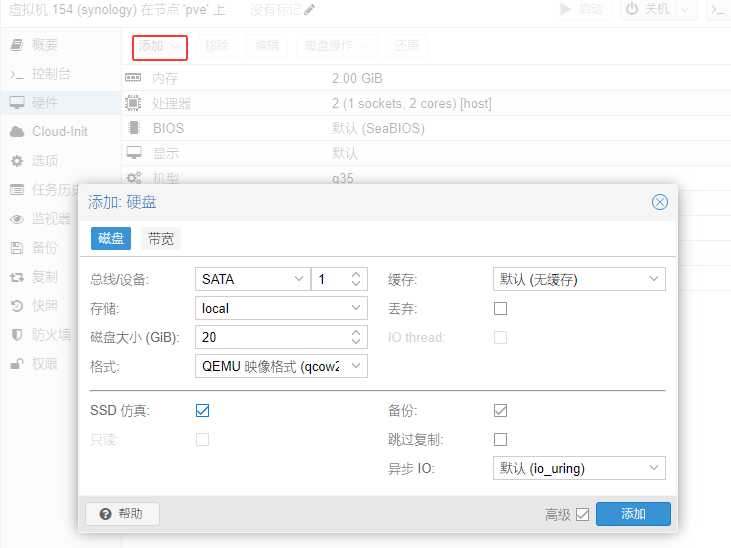Toggle the 高级 advanced checkbox

[x=582, y=514]
